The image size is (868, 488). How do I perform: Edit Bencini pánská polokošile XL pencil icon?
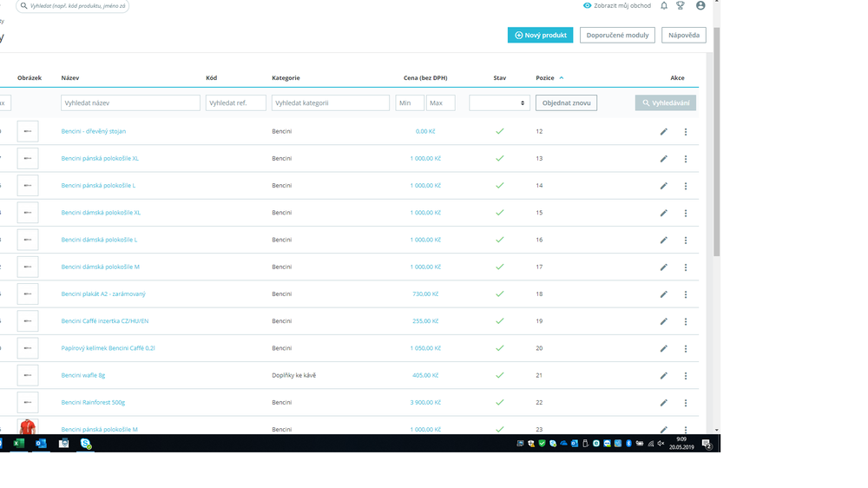664,159
